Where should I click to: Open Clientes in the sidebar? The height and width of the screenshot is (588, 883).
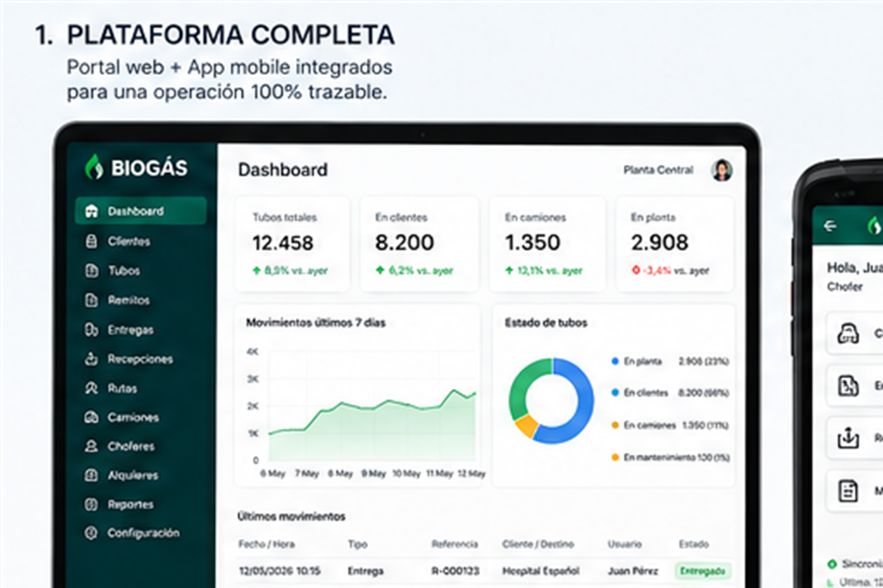coord(129,241)
